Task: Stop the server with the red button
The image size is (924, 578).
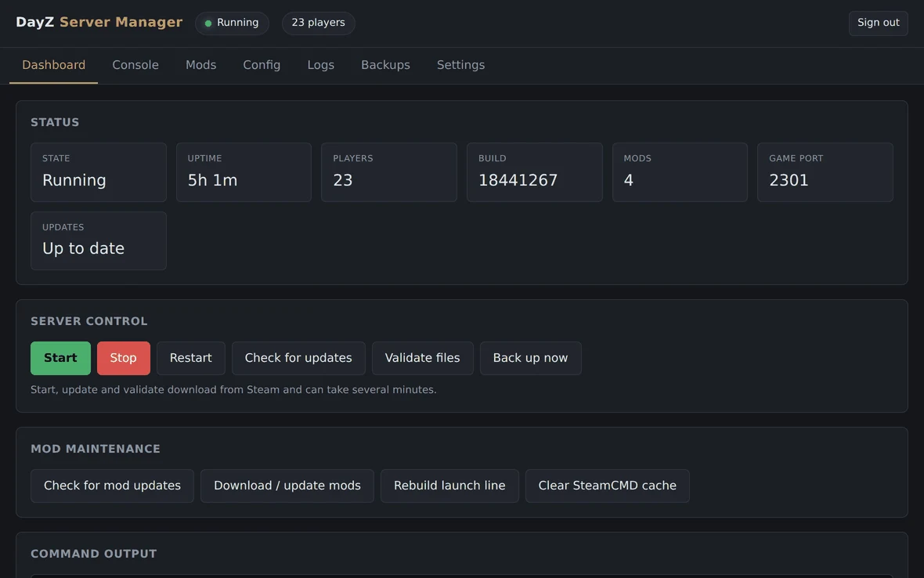Action: 123,358
